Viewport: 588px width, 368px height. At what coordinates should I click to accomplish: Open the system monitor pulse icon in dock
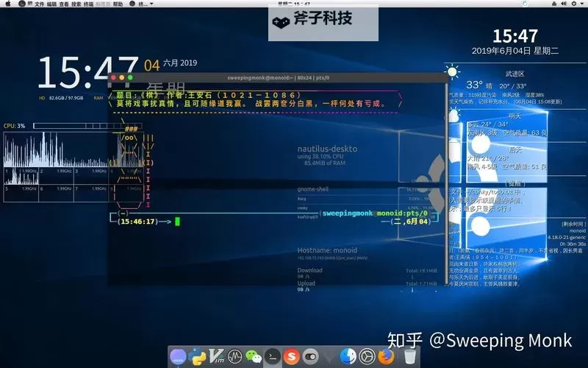tap(234, 357)
